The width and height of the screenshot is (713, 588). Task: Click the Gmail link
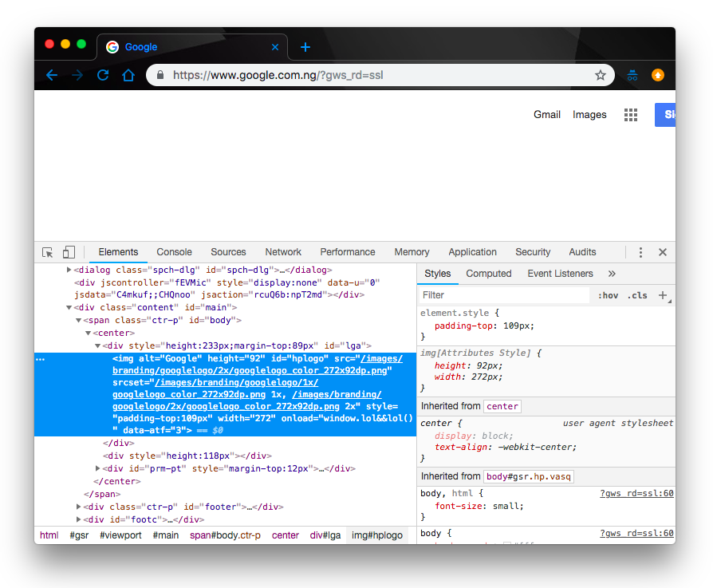(546, 115)
